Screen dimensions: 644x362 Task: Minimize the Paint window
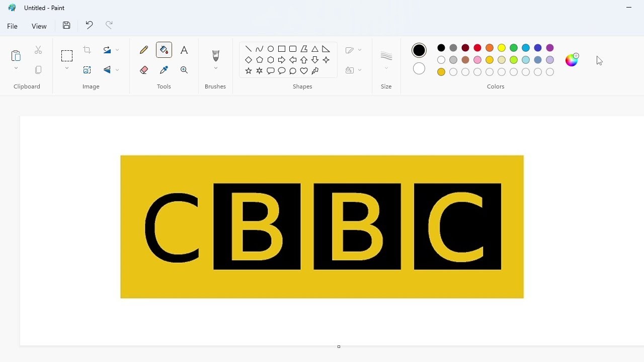pos(629,8)
